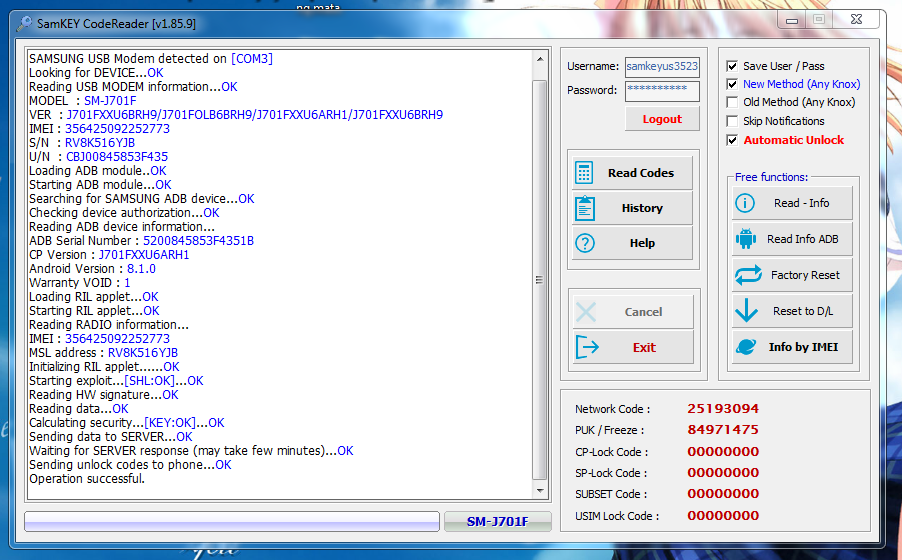Disable the Automatic Unlock checkbox

732,140
